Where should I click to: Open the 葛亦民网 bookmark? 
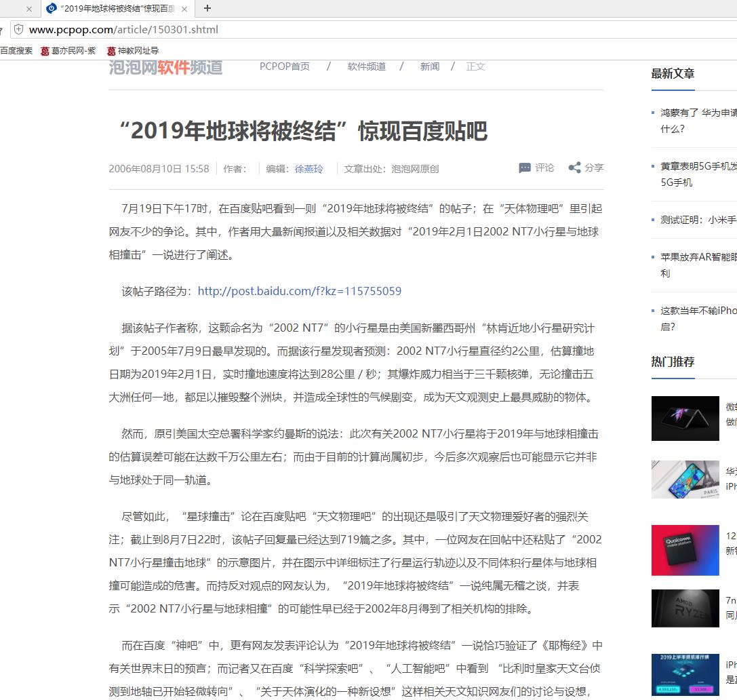click(68, 51)
